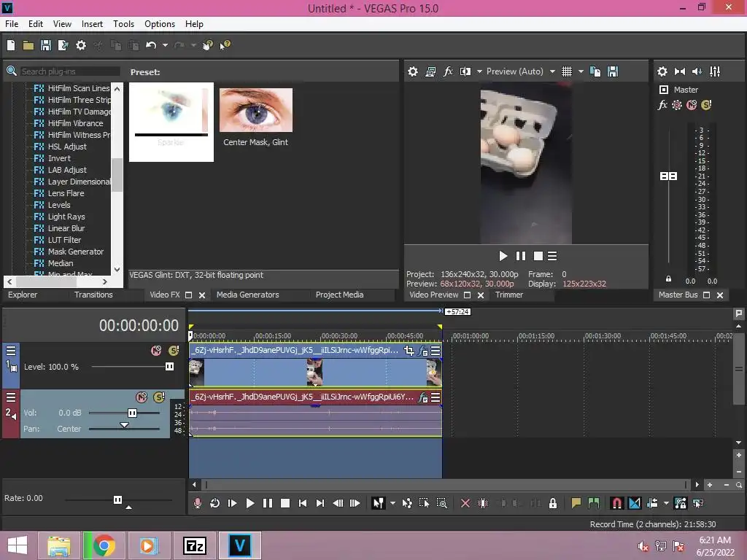The height and width of the screenshot is (560, 747).
Task: Select Mask Generator plug-in
Action: click(75, 252)
